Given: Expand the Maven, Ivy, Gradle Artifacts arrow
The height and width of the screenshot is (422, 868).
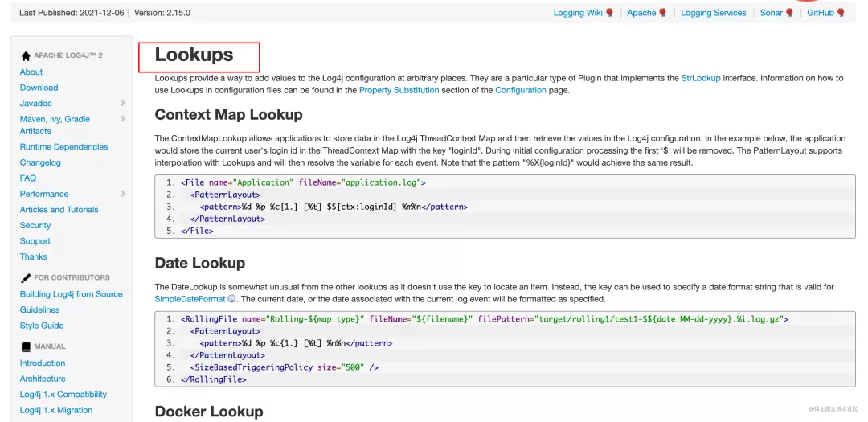Looking at the screenshot, I should tap(123, 119).
